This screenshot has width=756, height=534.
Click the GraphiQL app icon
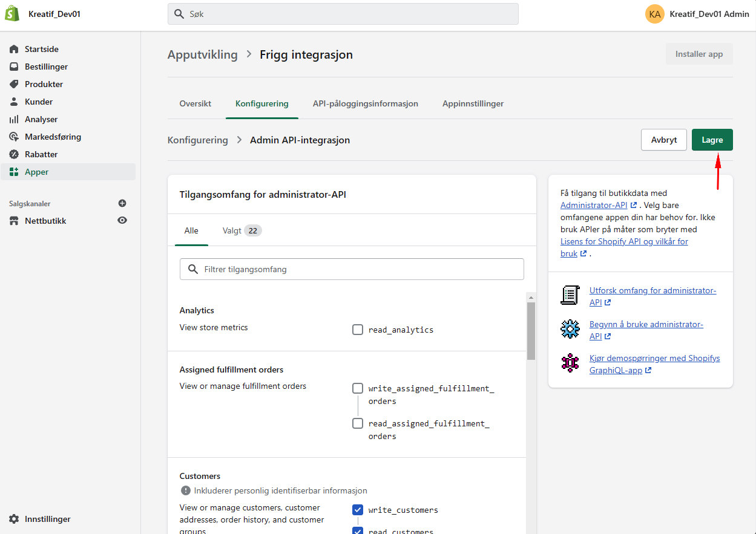point(570,363)
